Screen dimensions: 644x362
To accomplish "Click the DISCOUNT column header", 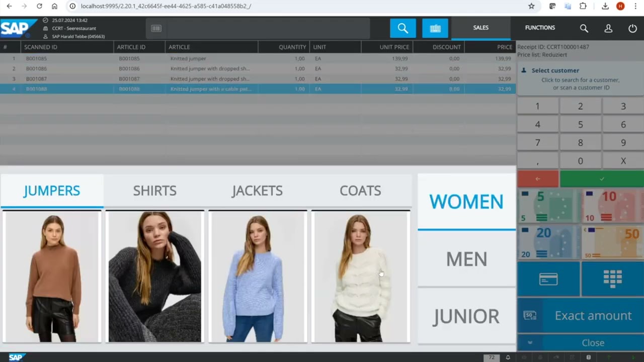I will 438,47.
